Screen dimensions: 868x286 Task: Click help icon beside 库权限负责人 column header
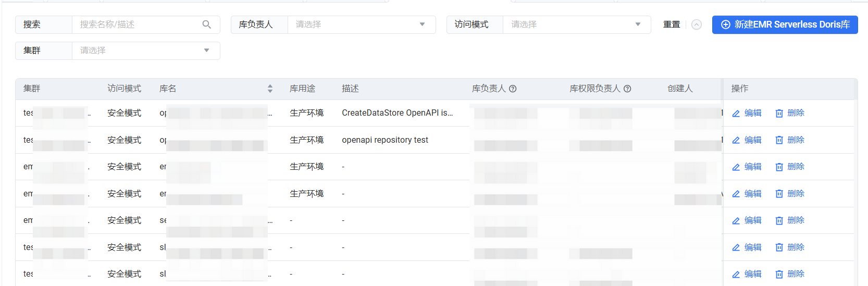(x=627, y=89)
